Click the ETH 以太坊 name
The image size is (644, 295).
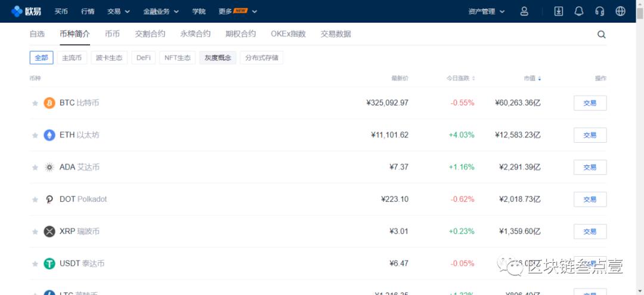[79, 135]
